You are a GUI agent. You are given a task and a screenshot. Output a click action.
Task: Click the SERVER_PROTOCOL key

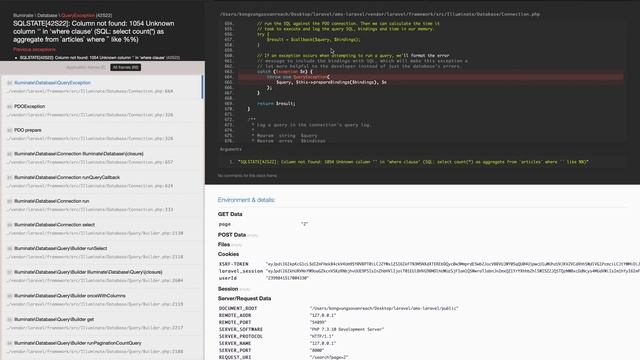241,336
